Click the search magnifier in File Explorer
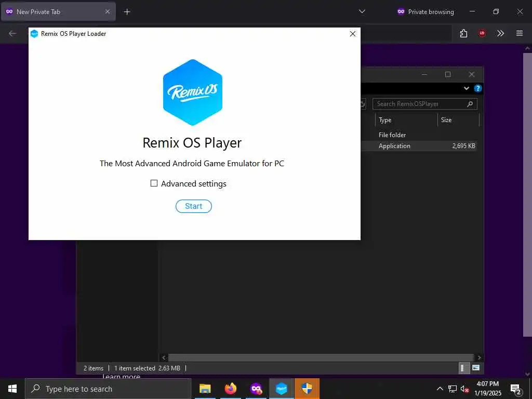Screen dimensions: 532x399 pyautogui.click(x=470, y=104)
